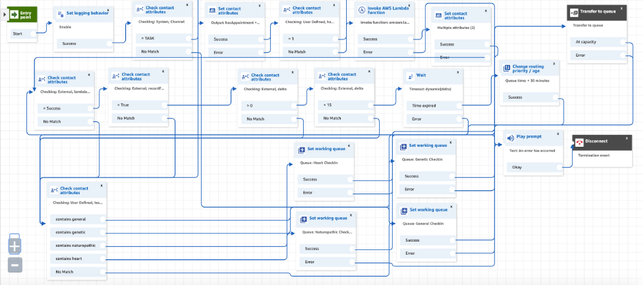Screen dimensions: 644x285
Task: Select the = 1 branch
Action: coord(311,39)
